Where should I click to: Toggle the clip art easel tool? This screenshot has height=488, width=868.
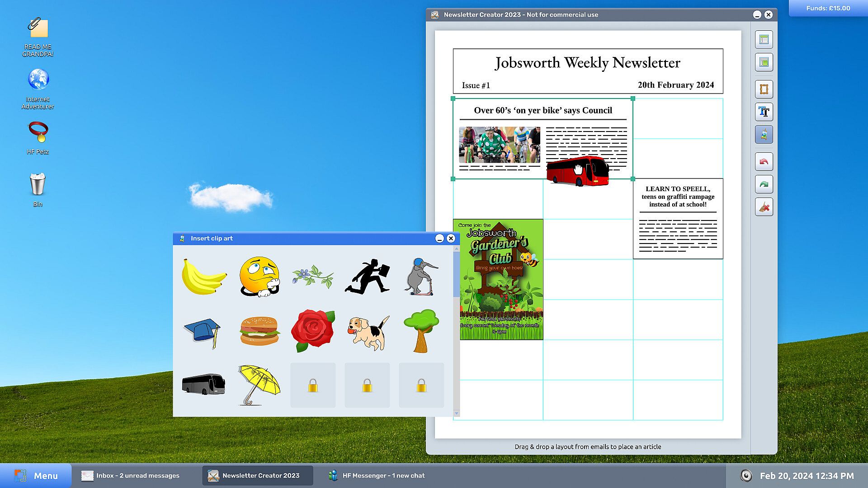pyautogui.click(x=764, y=135)
